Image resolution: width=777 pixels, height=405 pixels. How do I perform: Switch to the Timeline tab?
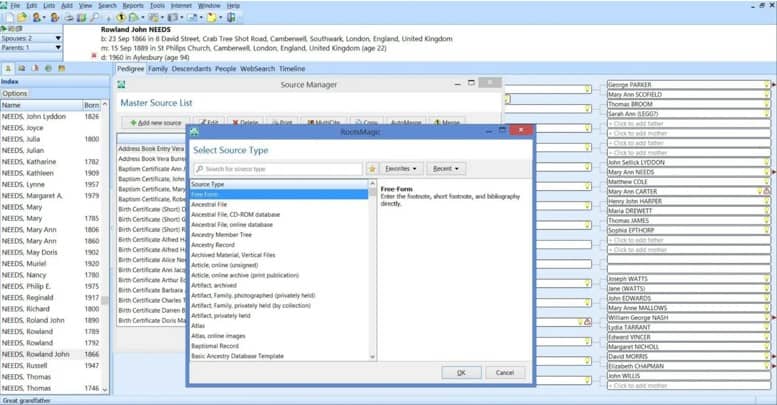(292, 69)
